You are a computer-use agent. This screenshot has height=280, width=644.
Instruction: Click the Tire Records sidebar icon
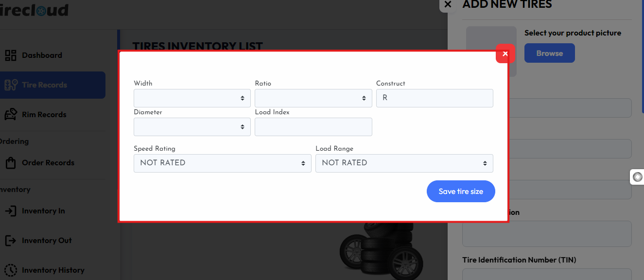[11, 85]
